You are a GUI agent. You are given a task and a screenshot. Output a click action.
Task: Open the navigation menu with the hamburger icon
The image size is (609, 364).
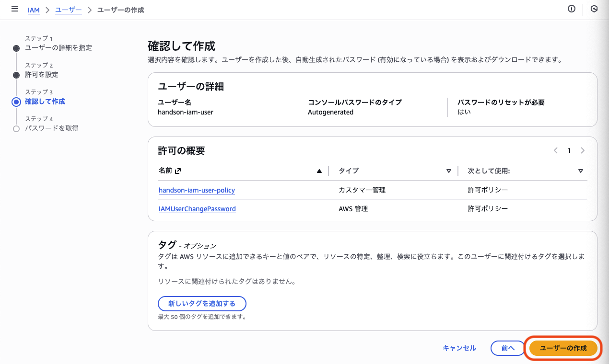(x=14, y=9)
